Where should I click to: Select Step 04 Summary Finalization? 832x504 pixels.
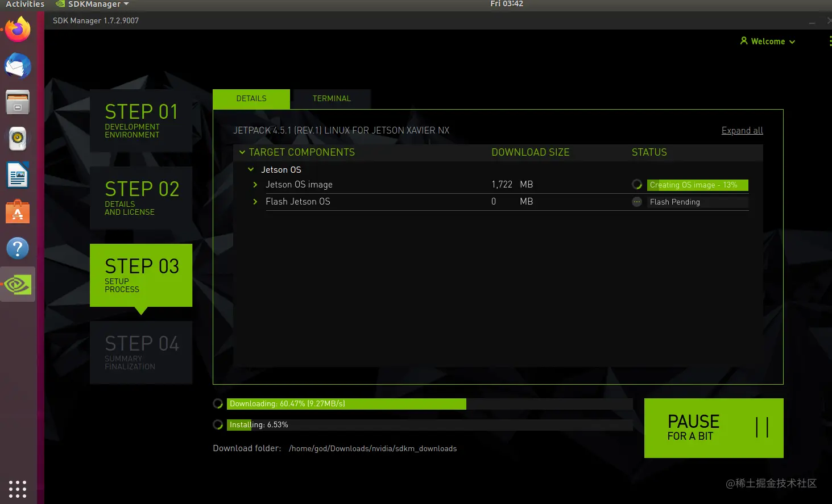[x=141, y=352]
